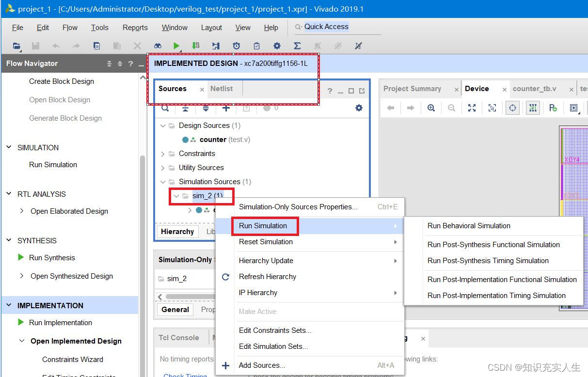This screenshot has width=588, height=377.
Task: Click the Generate Bitstream toolbar icon
Action: (x=195, y=46)
